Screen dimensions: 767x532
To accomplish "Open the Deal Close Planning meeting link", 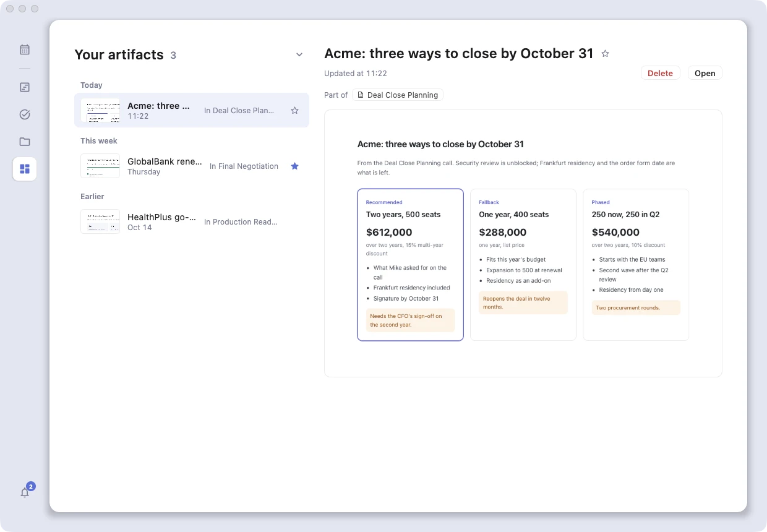I will click(x=398, y=95).
